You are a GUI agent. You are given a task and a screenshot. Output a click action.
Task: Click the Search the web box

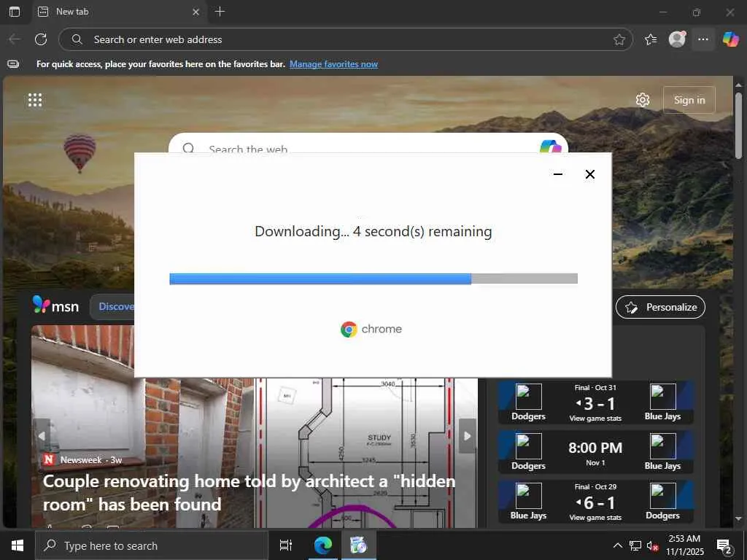(367, 144)
